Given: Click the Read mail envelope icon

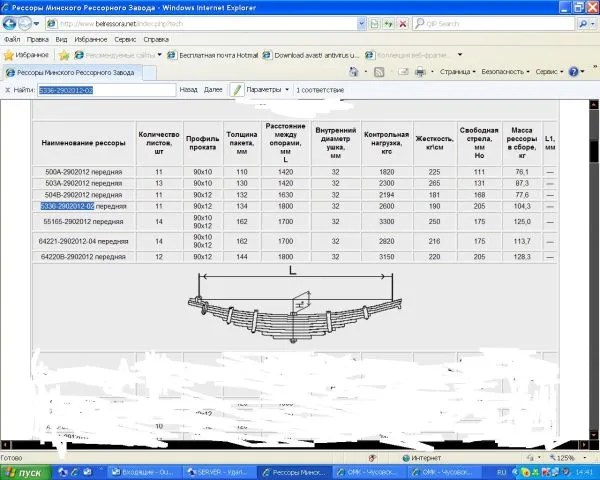Looking at the screenshot, I should pos(403,72).
